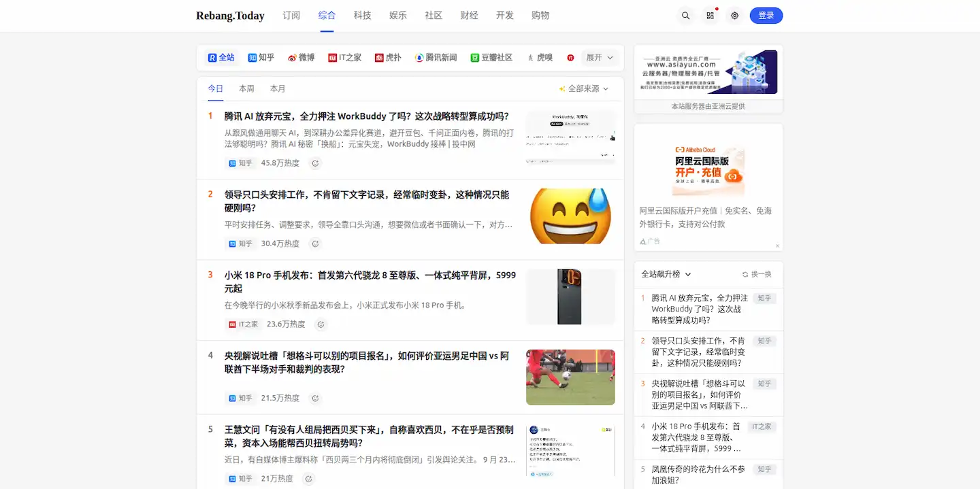Open sidebar item 5 凤凰传奇的玲花

(700, 475)
